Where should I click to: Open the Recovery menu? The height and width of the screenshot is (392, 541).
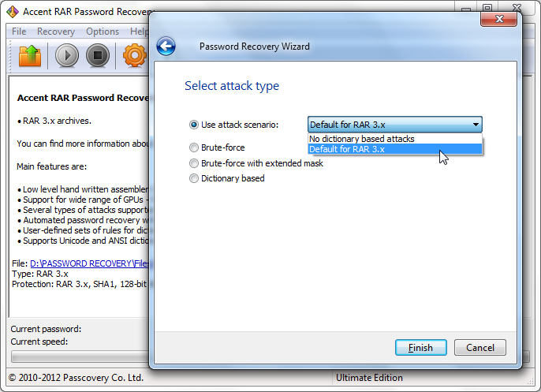56,32
